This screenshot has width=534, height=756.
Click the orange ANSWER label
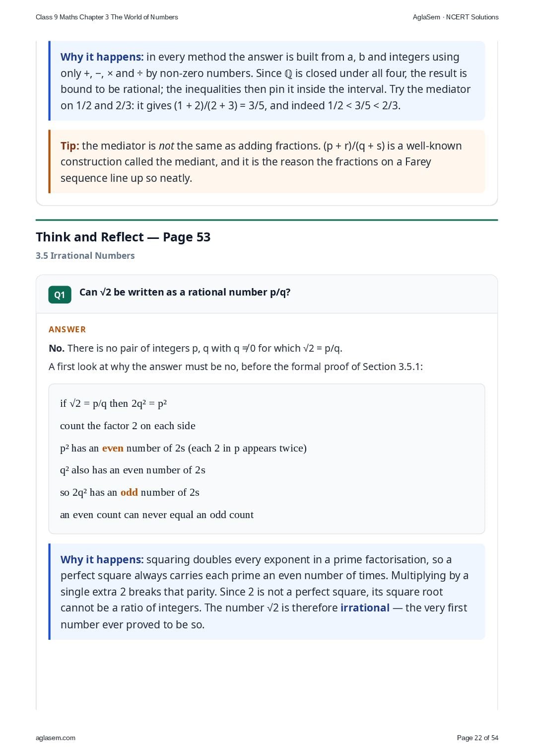(67, 329)
